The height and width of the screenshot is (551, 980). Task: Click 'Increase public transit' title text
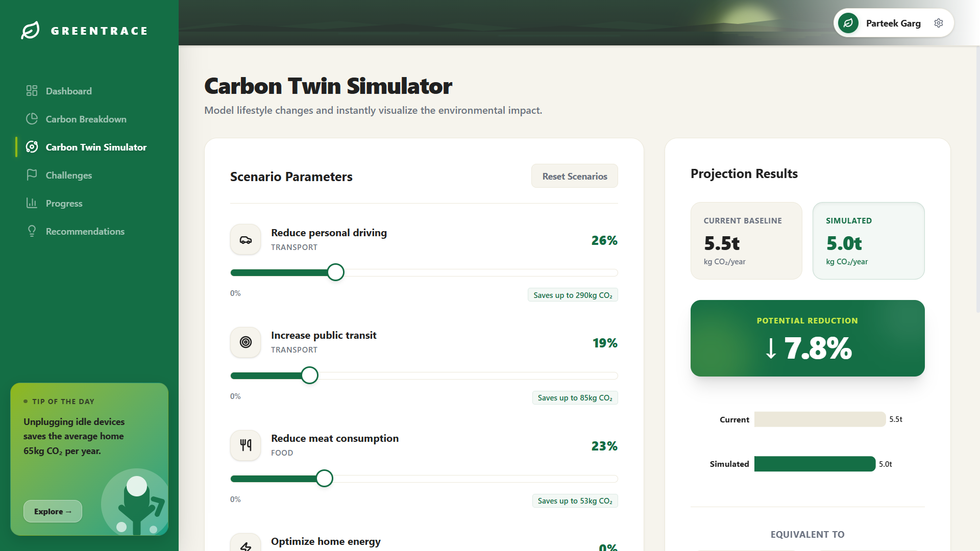tap(324, 335)
